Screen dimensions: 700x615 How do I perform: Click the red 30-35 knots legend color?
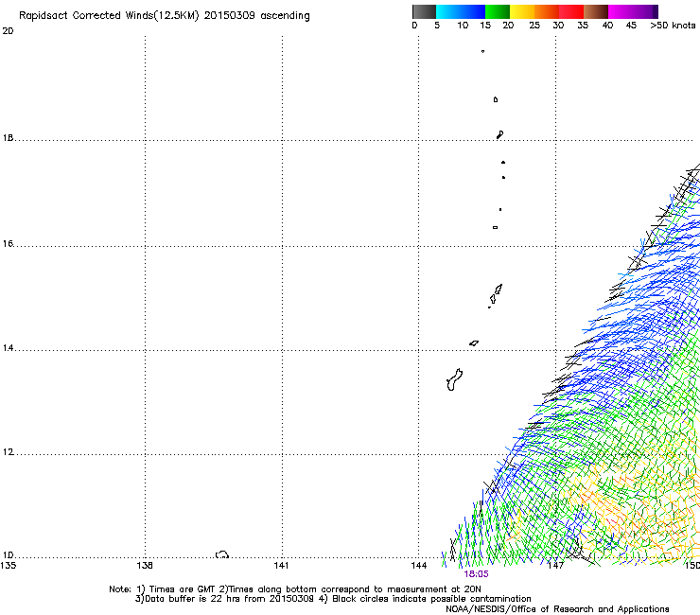(571, 11)
